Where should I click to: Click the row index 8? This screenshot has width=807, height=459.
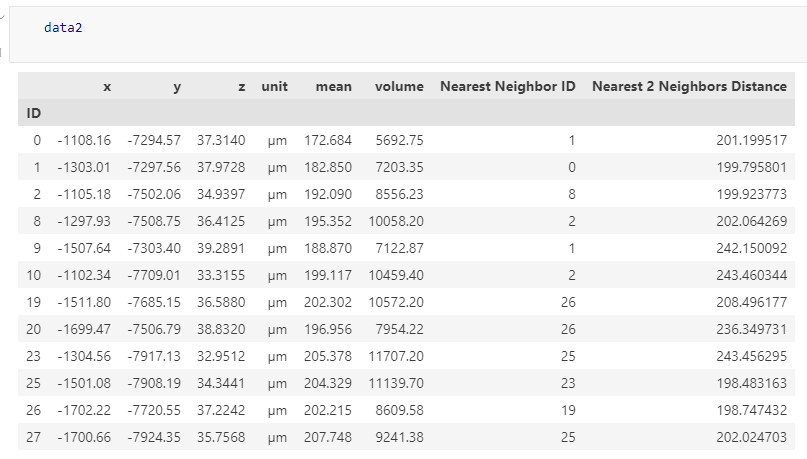37,221
